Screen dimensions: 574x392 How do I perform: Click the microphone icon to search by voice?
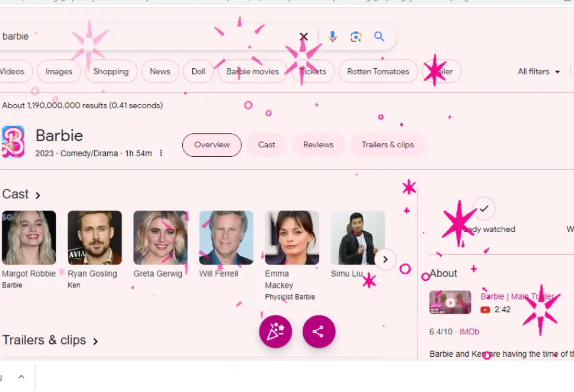[332, 36]
